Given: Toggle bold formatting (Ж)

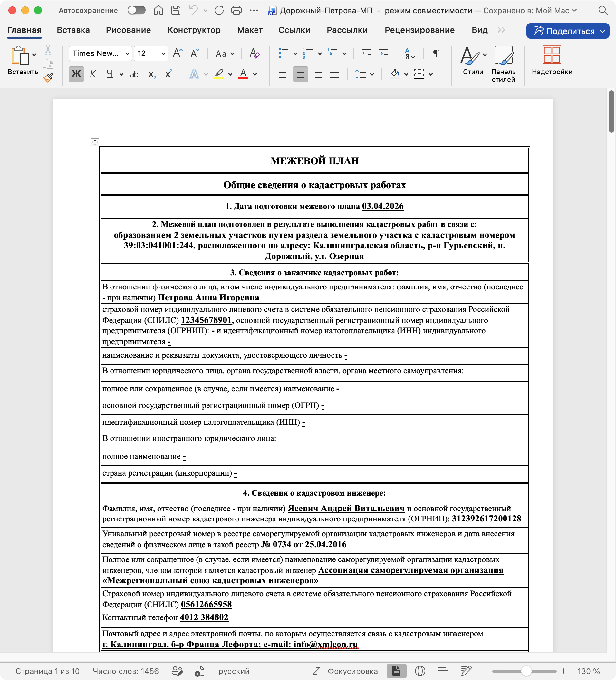Looking at the screenshot, I should (x=76, y=74).
